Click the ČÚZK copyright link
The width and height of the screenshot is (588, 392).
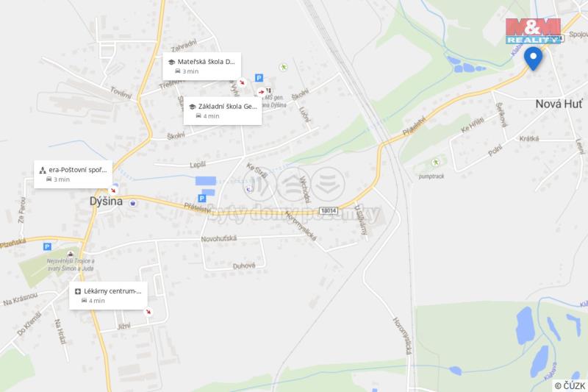pyautogui.click(x=570, y=385)
